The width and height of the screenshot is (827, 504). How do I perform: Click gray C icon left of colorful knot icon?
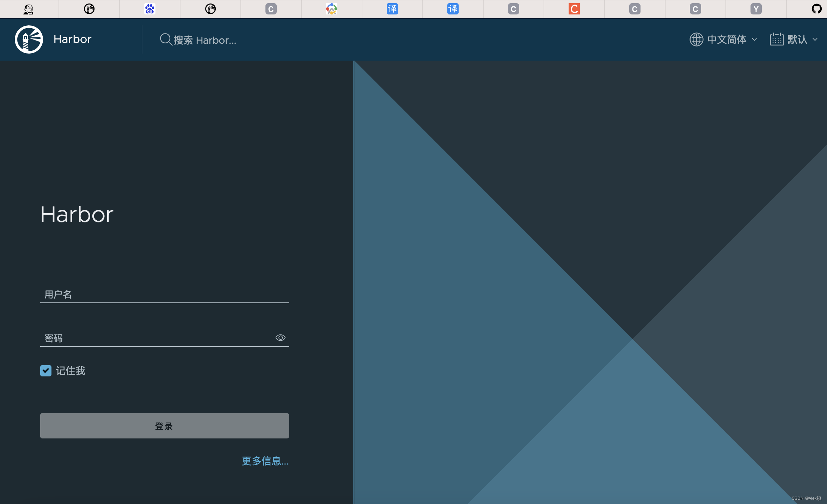coord(271,9)
